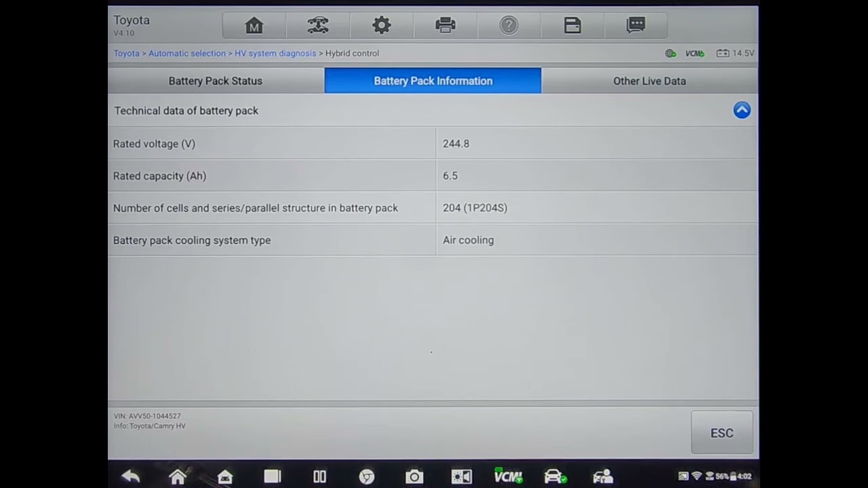Tap the Android back arrow
This screenshot has height=488, width=868.
[130, 476]
